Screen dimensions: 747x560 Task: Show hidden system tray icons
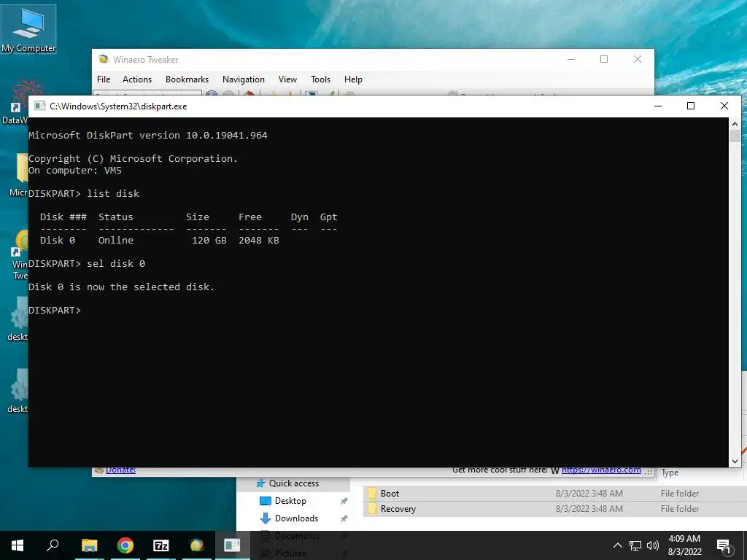pyautogui.click(x=617, y=545)
